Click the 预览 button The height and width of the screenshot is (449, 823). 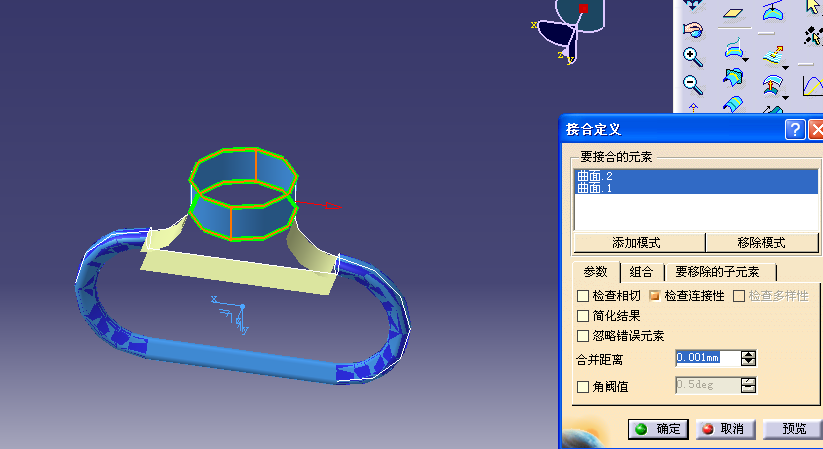pyautogui.click(x=793, y=429)
